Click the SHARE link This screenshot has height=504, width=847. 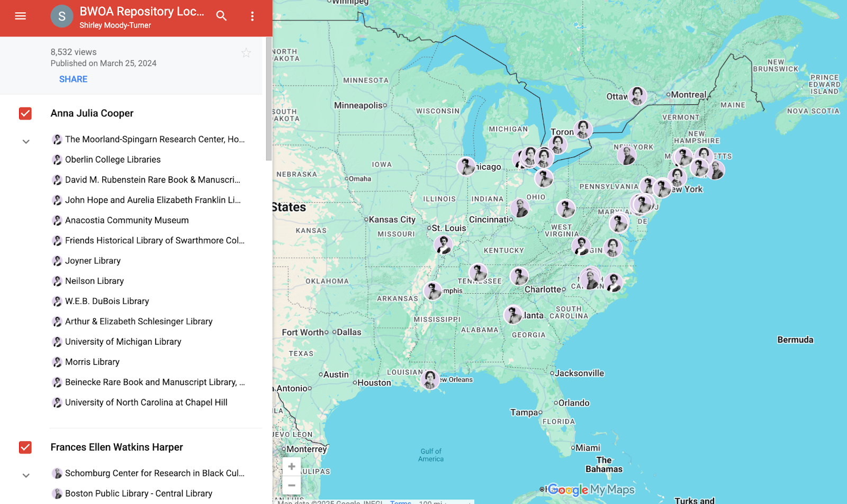click(x=73, y=79)
